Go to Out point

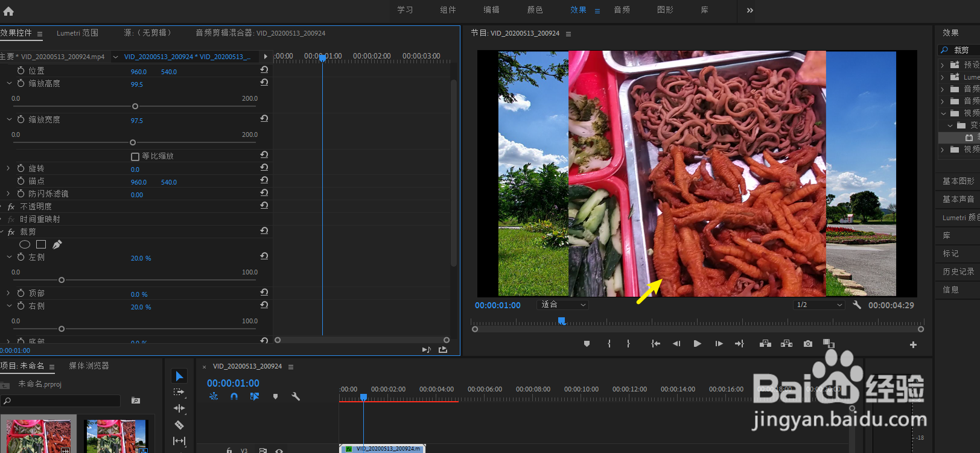pyautogui.click(x=739, y=344)
